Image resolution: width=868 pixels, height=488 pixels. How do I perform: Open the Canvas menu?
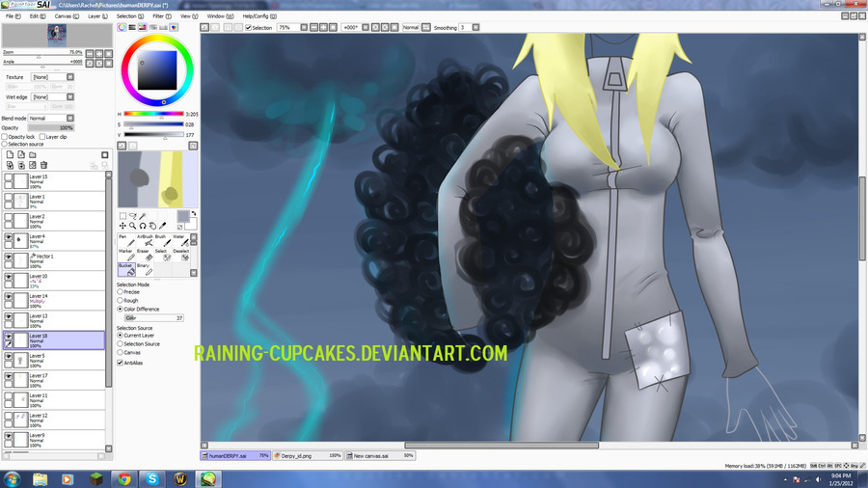point(67,16)
